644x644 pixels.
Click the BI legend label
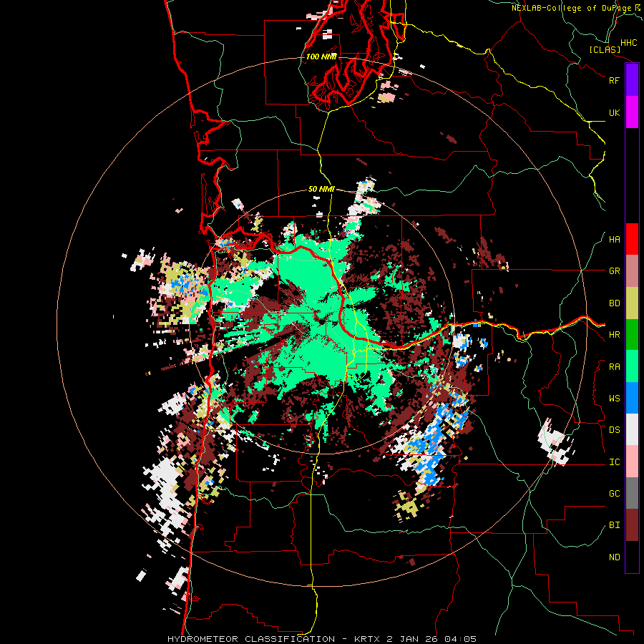(x=614, y=525)
